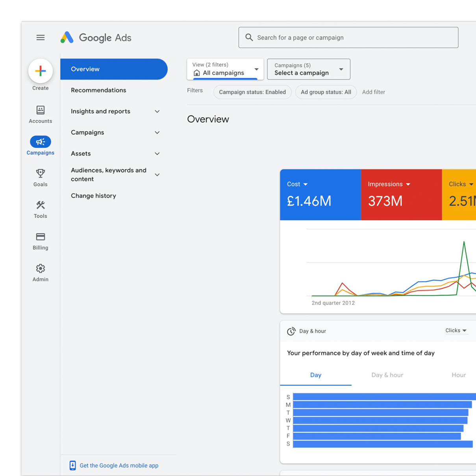Screen dimensions: 476x476
Task: Focus the Search for a page or campaign field
Action: point(348,37)
